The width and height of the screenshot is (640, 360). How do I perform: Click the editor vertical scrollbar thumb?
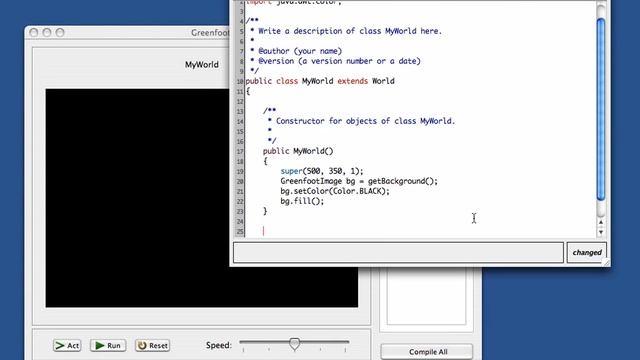click(x=601, y=109)
